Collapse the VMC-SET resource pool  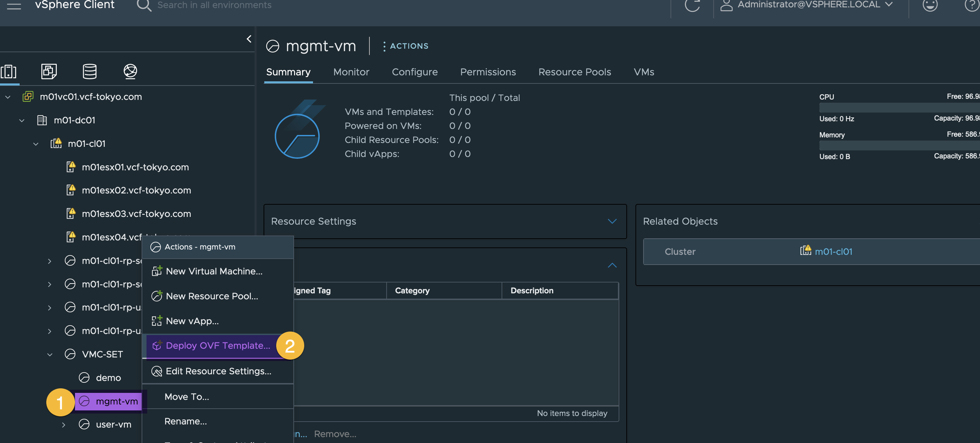[50, 355]
